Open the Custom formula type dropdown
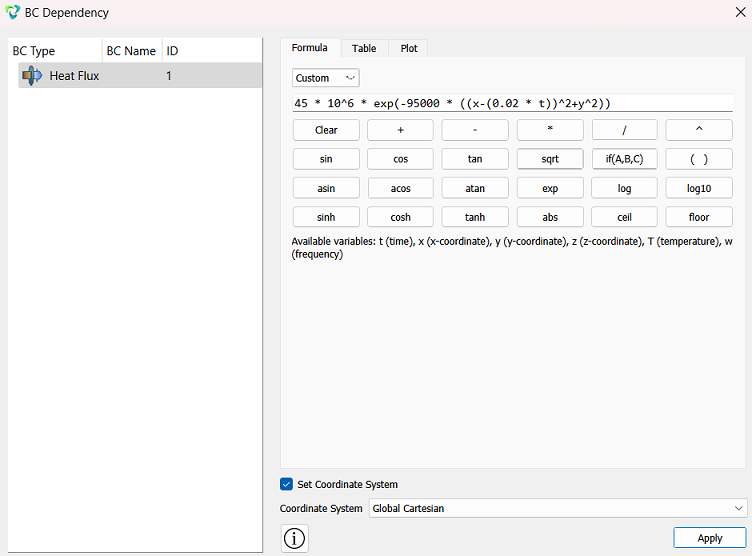 [x=326, y=78]
